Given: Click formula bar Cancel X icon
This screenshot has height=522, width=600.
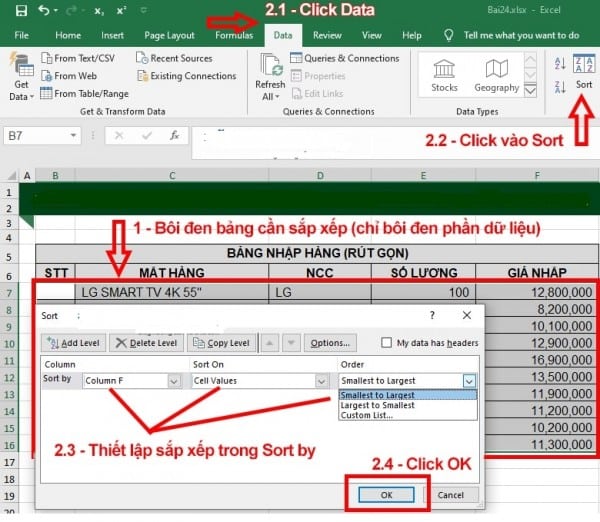Looking at the screenshot, I should [x=119, y=135].
